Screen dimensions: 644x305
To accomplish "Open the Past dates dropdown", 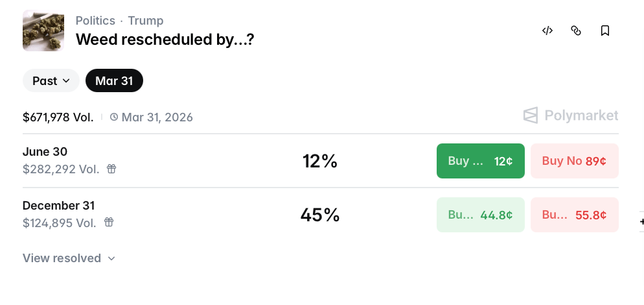I will click(51, 81).
